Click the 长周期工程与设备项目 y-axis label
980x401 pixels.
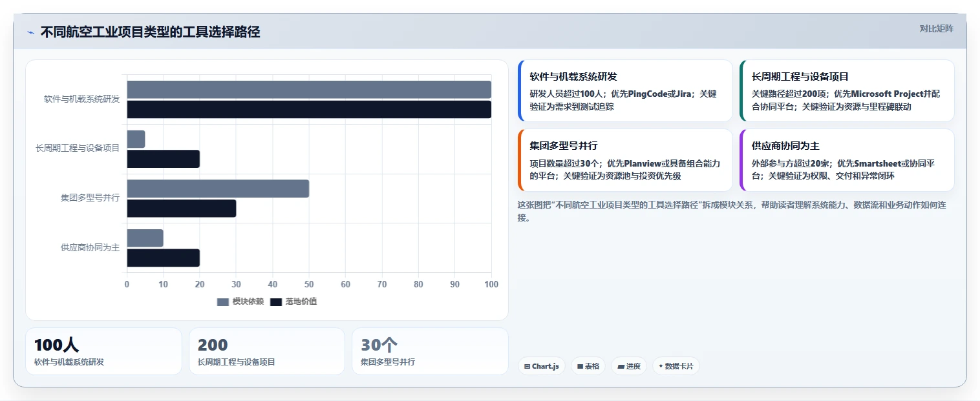[x=78, y=149]
